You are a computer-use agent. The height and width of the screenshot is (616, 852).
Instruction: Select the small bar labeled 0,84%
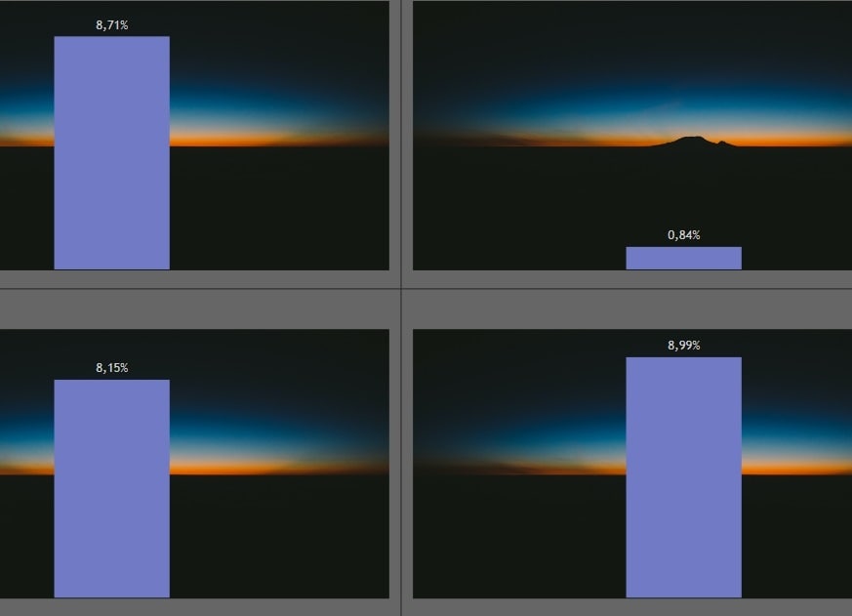click(x=683, y=259)
